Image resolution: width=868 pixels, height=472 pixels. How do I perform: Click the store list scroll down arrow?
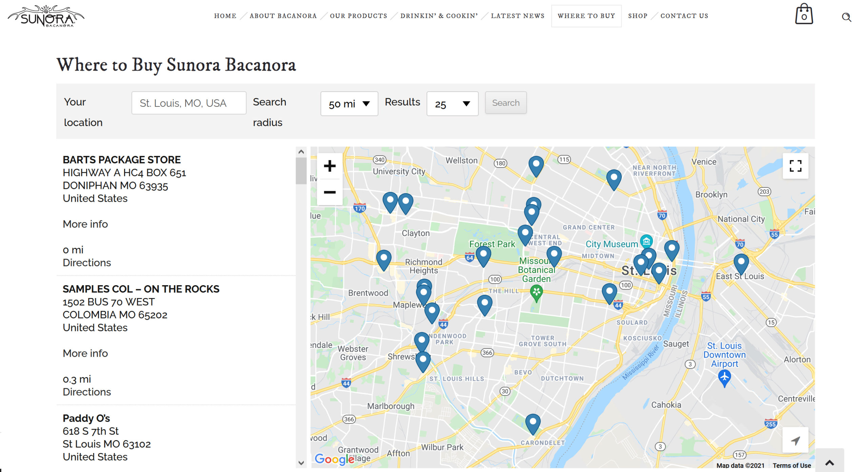[301, 463]
